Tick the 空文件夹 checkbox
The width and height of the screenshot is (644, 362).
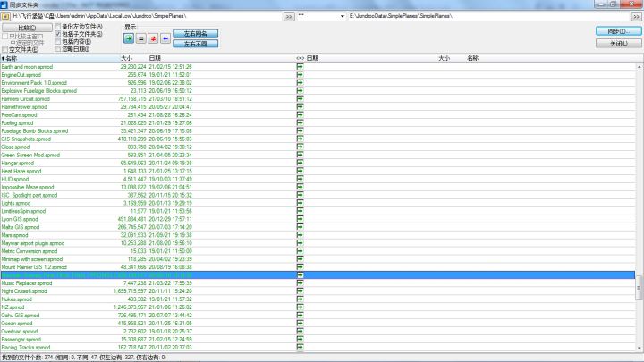(5, 50)
